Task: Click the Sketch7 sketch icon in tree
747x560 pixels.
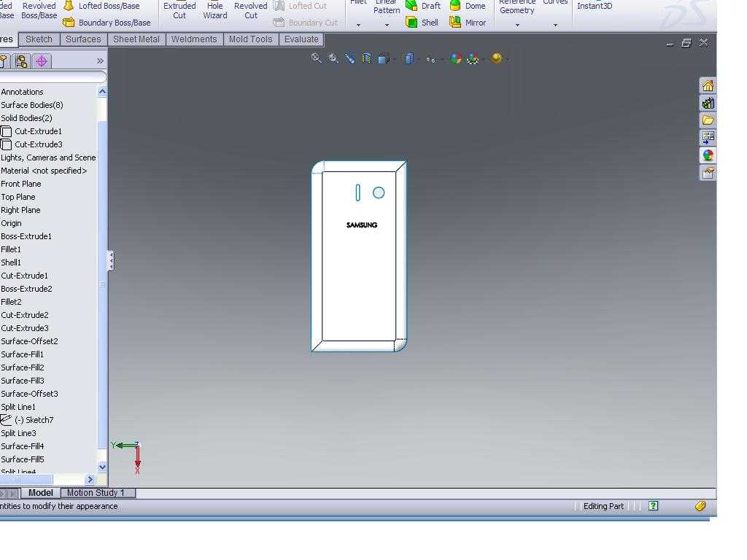Action: click(x=6, y=419)
